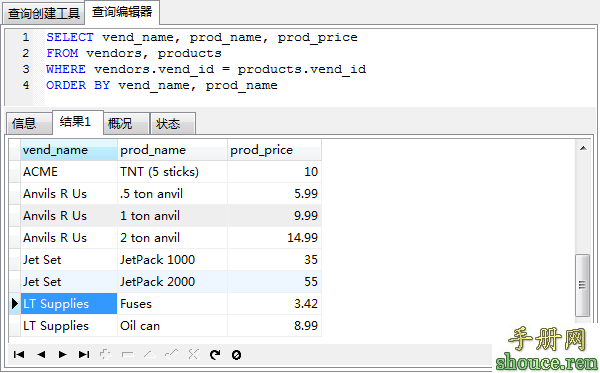Select Jet Set in JetPack 1000 row
Viewport: 600px width, 373px height.
(x=69, y=260)
